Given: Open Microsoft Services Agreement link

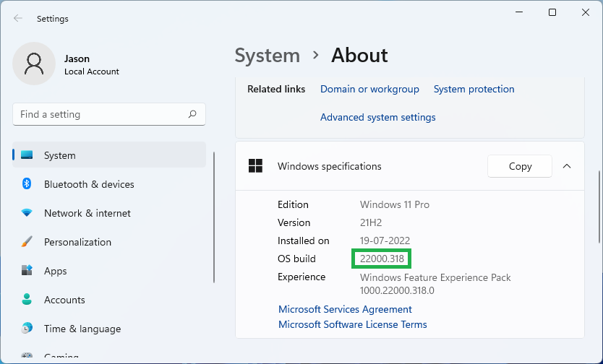Looking at the screenshot, I should (x=345, y=309).
